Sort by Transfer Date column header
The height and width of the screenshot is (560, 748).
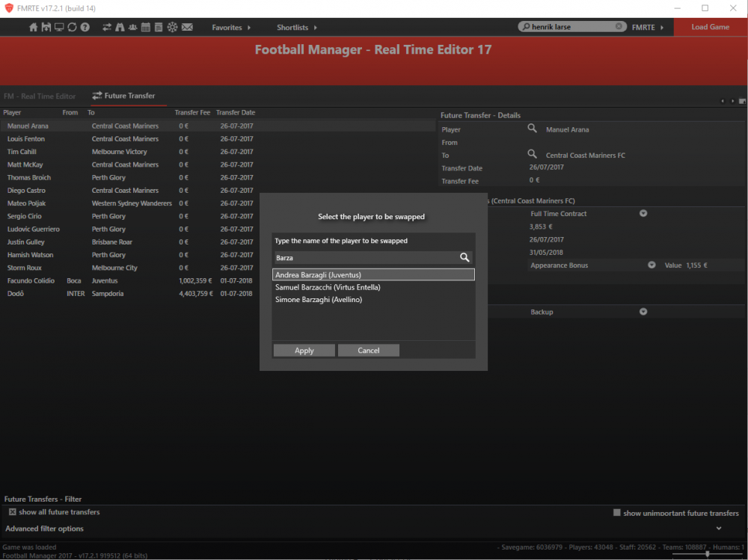(x=236, y=113)
